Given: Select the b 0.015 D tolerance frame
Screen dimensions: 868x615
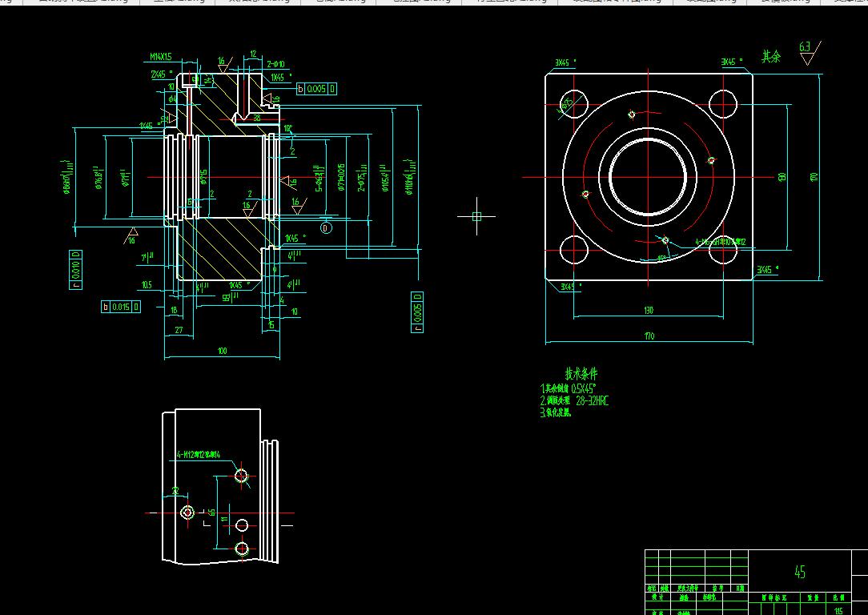Looking at the screenshot, I should point(121,307).
